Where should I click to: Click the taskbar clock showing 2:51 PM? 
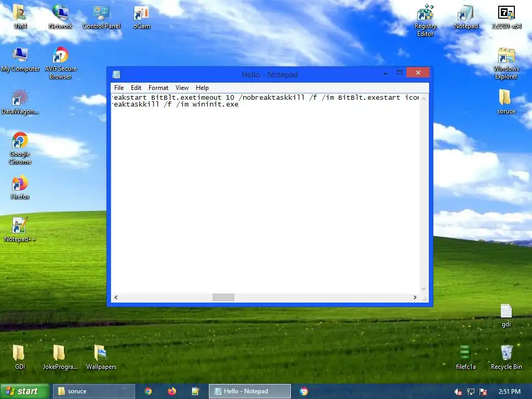pos(509,392)
